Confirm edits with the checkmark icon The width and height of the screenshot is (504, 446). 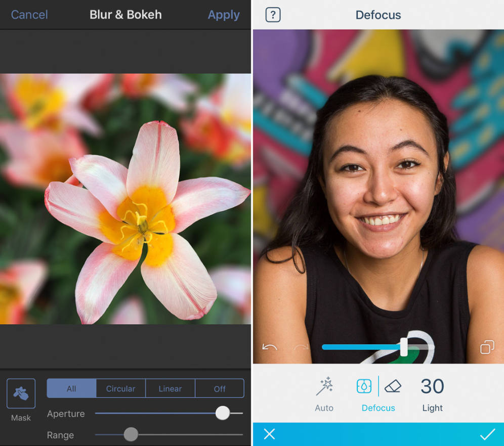tap(486, 434)
